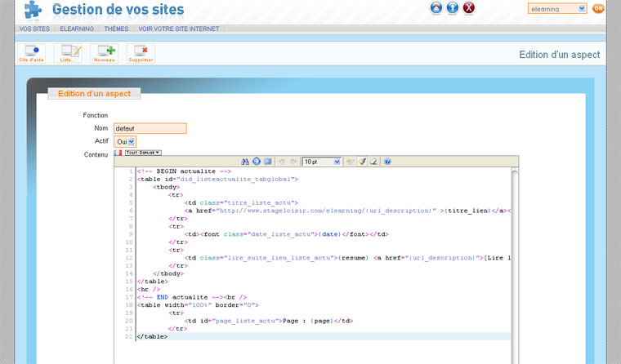Open the ELEARNING menu
Viewport: 621px width, 364px height.
point(77,29)
